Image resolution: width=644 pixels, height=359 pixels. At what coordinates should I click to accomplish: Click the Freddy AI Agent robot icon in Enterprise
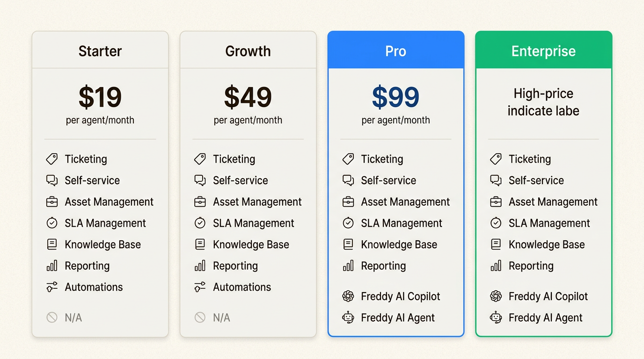(x=496, y=318)
